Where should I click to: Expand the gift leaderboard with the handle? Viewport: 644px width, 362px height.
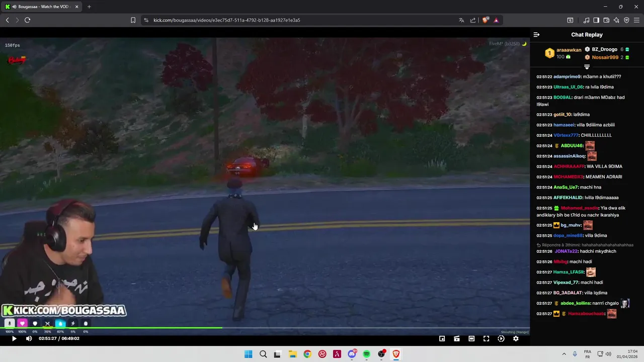587,67
